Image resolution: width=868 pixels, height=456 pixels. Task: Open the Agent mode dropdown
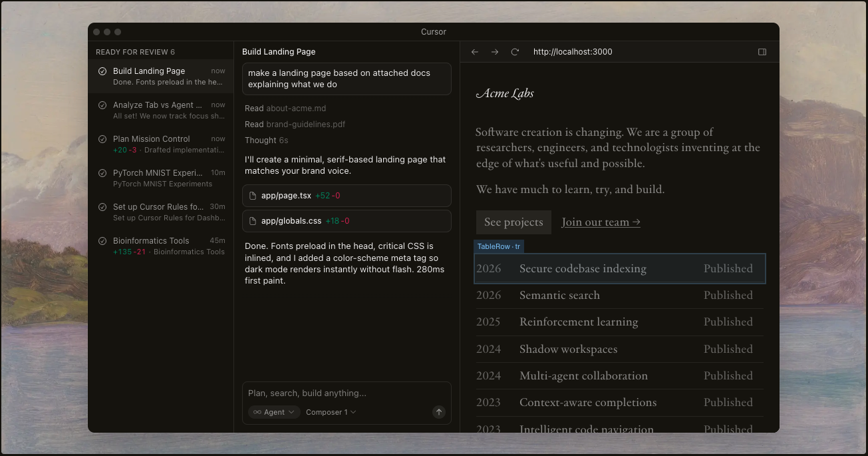274,412
